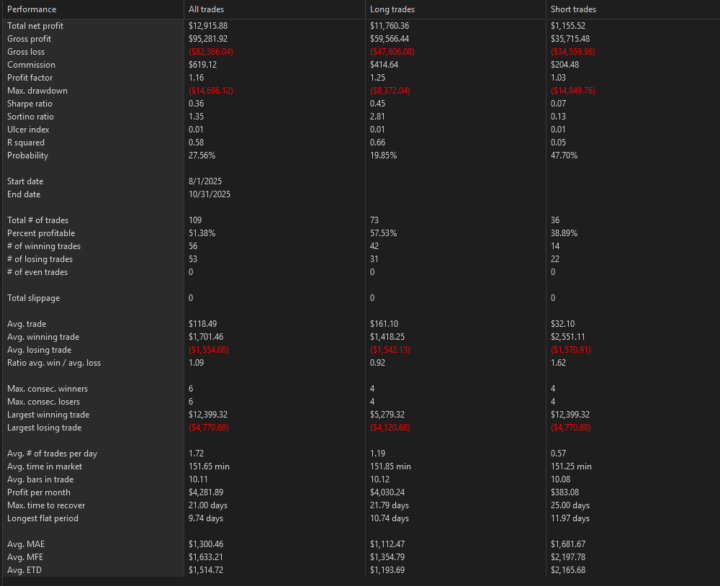This screenshot has width=720, height=586.
Task: Click the Long trades column header
Action: [x=392, y=9]
